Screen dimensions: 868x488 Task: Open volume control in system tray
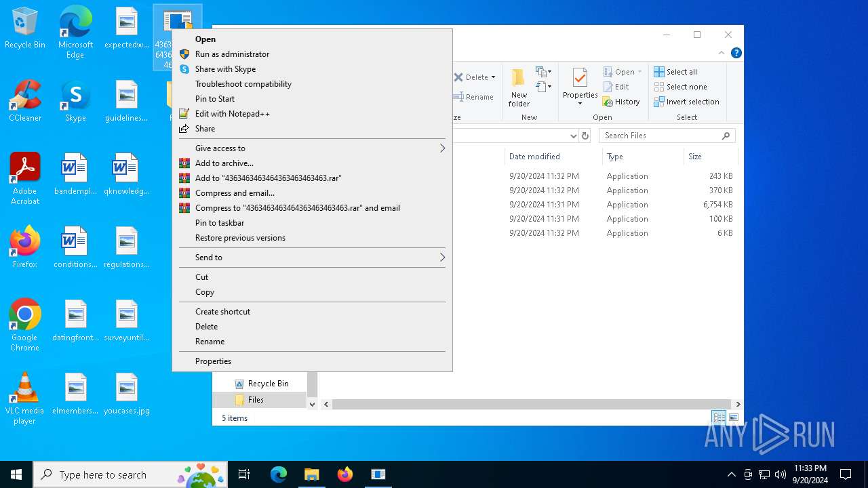coord(781,474)
